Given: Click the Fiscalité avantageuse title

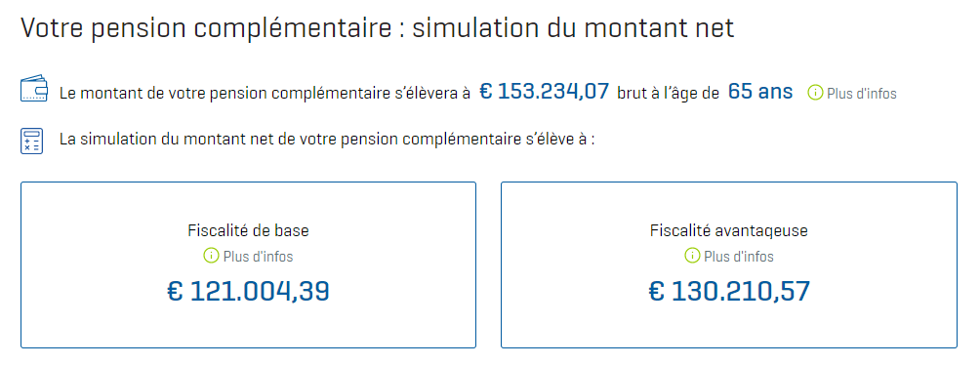Looking at the screenshot, I should [x=729, y=230].
